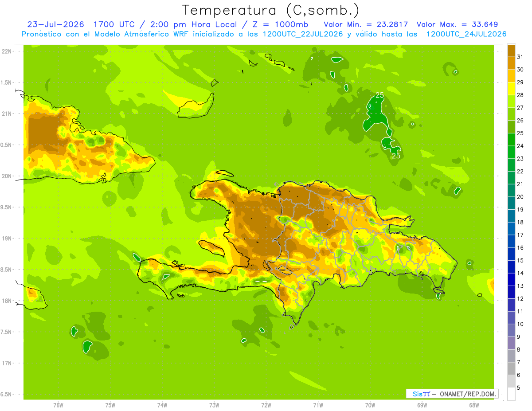532x411 pixels.
Task: Click the legend band between 19 and 20
Action: point(511,203)
